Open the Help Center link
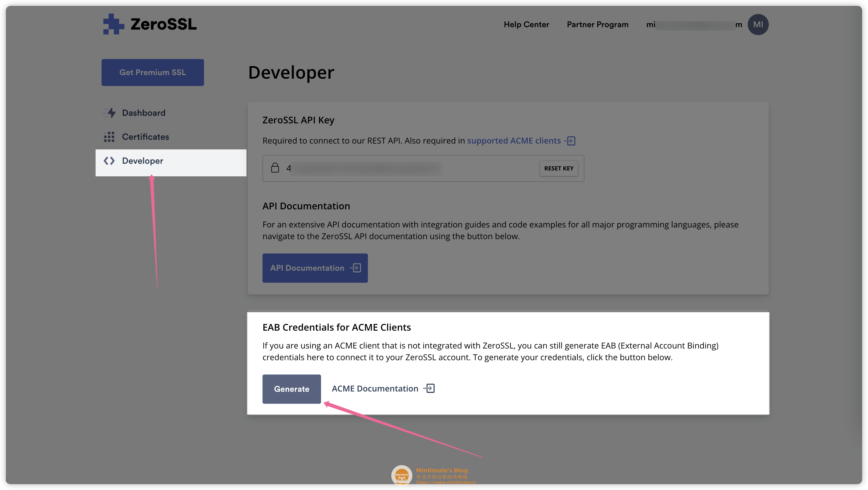 coord(526,25)
